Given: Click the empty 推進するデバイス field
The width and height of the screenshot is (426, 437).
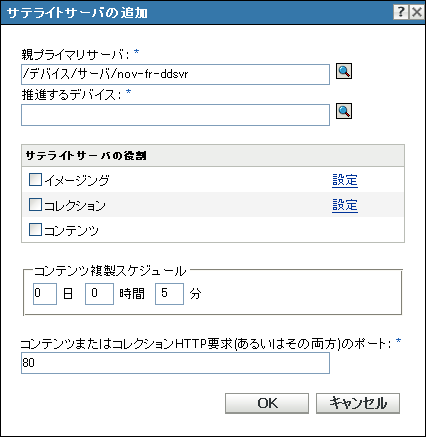Looking at the screenshot, I should click(x=175, y=115).
